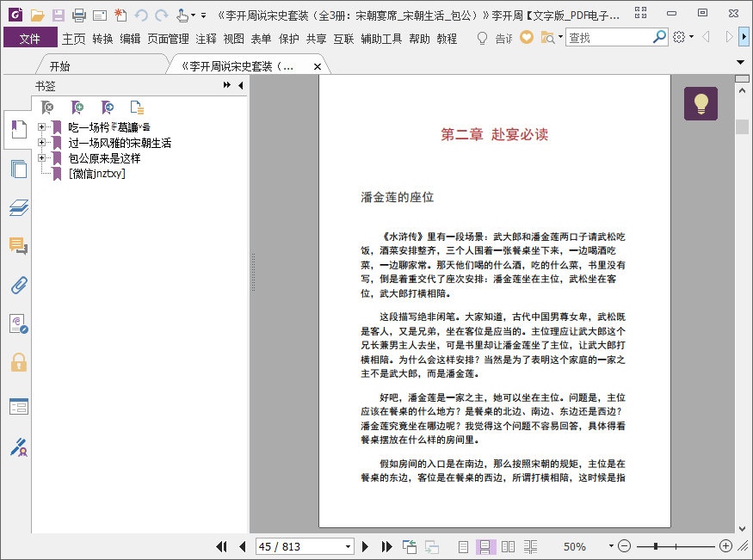The image size is (753, 560).
Task: Click the orange heart favorite icon
Action: pos(527,37)
